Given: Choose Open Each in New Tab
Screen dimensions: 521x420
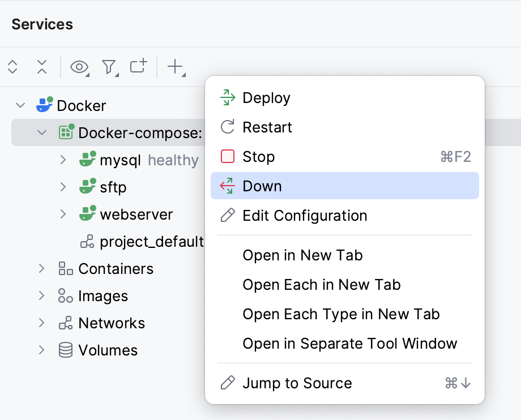Looking at the screenshot, I should 321,285.
